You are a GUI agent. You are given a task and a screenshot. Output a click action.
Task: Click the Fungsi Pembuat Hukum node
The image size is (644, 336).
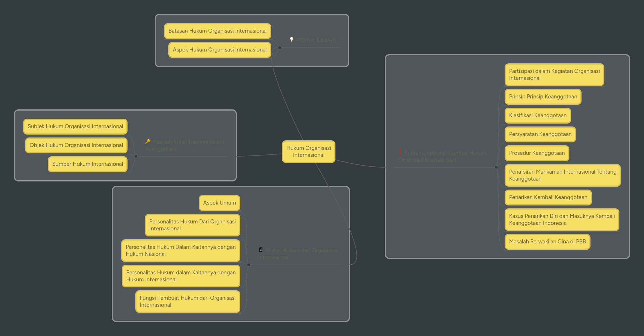pyautogui.click(x=187, y=301)
